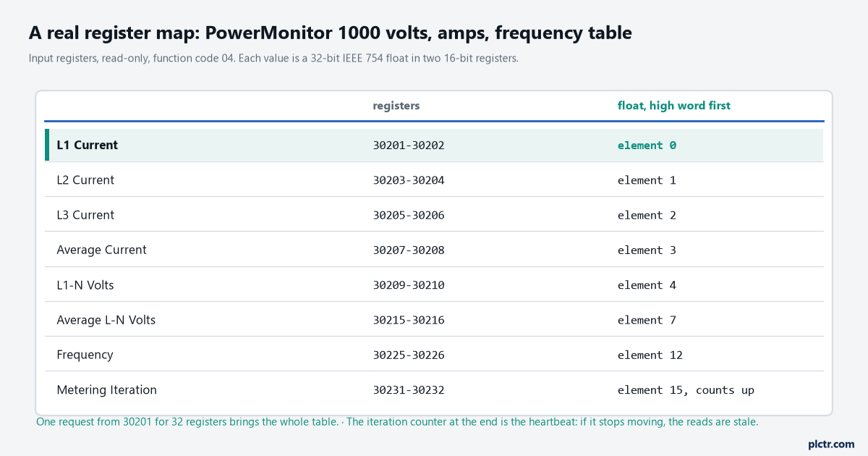Image resolution: width=868 pixels, height=456 pixels.
Task: Select the Frequency row label
Action: tap(85, 355)
